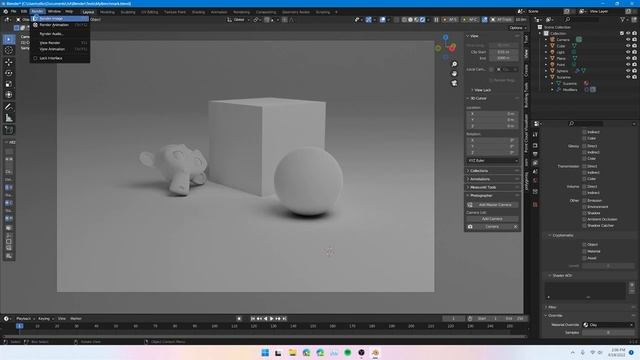Hide the Cube object in viewport
Viewport: 640px width, 360px height.
628,46
